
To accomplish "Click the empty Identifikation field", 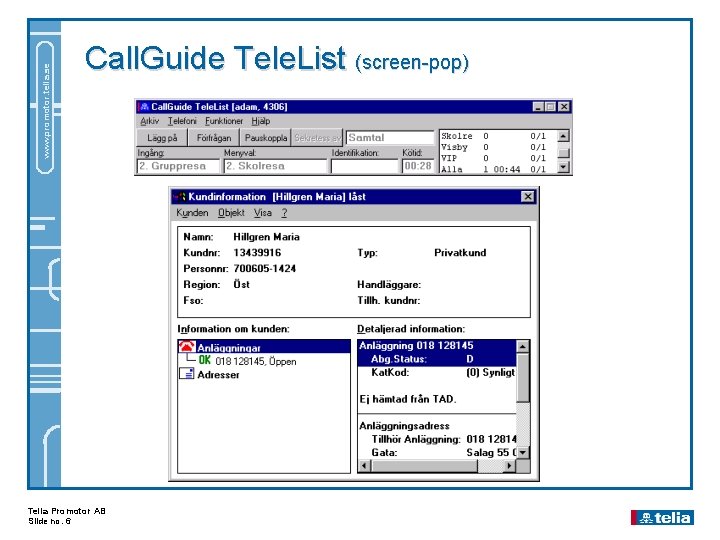I will 364,166.
